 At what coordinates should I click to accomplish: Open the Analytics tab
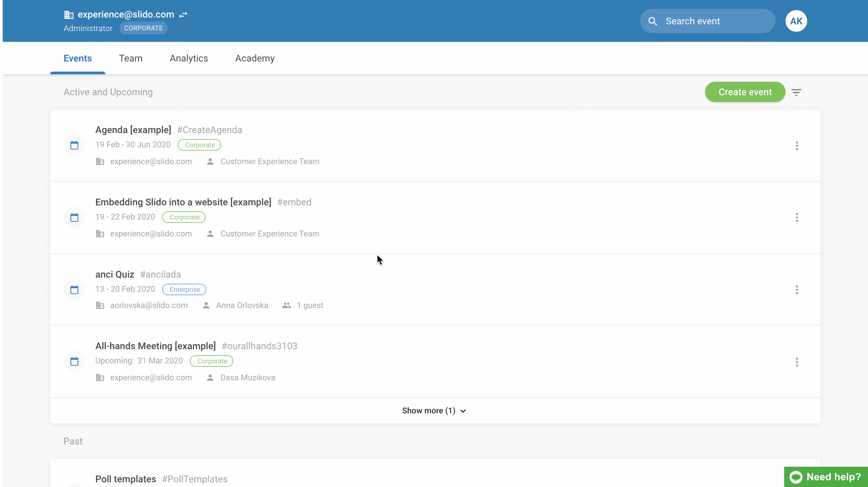click(189, 58)
